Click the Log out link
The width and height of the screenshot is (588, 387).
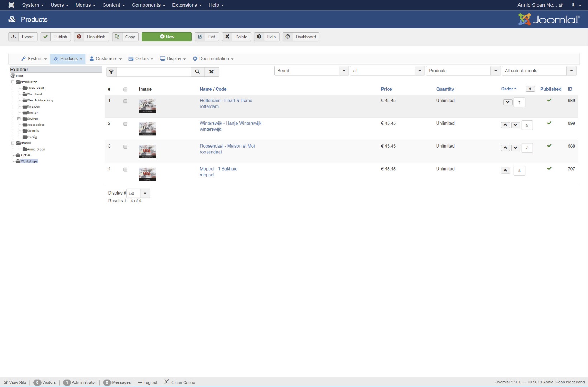(x=147, y=382)
